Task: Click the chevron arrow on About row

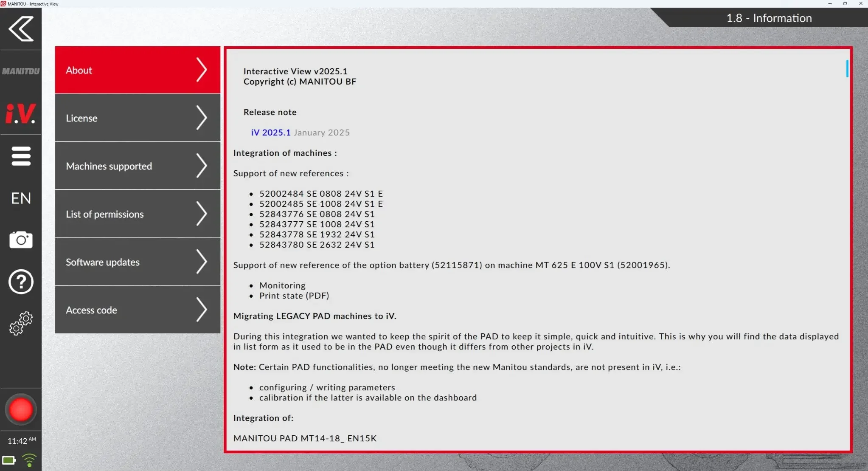Action: [202, 70]
